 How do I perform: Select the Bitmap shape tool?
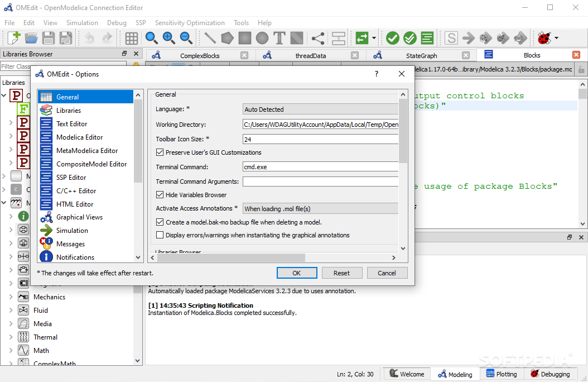tap(297, 38)
